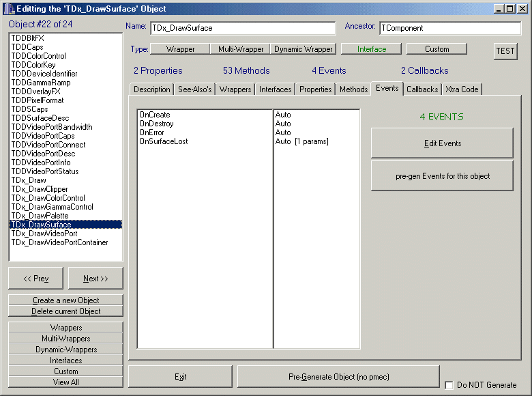The image size is (532, 396).
Task: Open the Xtra Code tab
Action: (x=462, y=89)
